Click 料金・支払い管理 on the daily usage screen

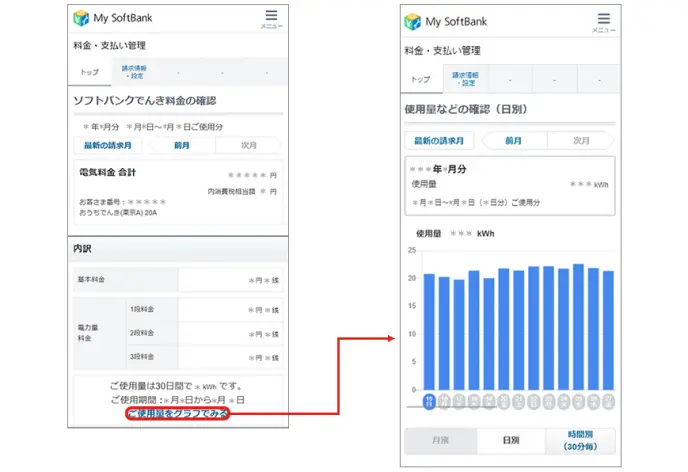click(442, 50)
